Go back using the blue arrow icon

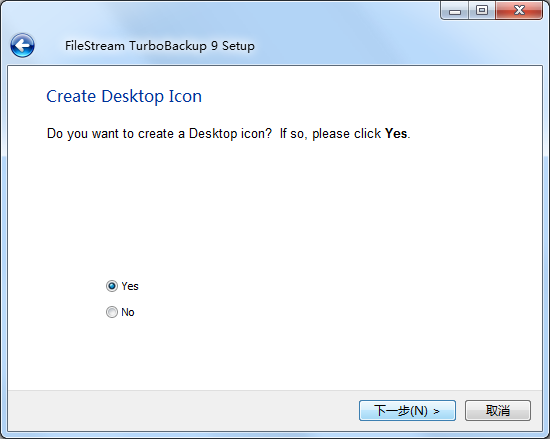tap(22, 46)
